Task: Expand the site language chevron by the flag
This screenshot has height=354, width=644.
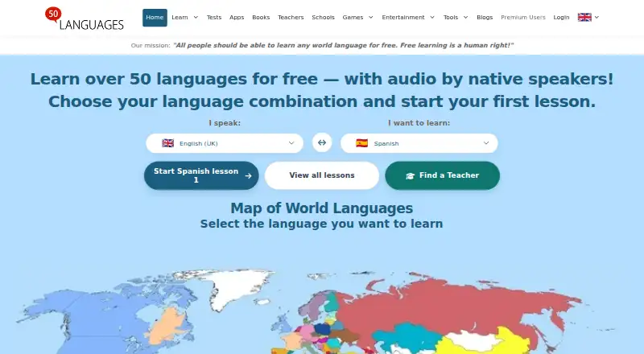Action: point(597,17)
